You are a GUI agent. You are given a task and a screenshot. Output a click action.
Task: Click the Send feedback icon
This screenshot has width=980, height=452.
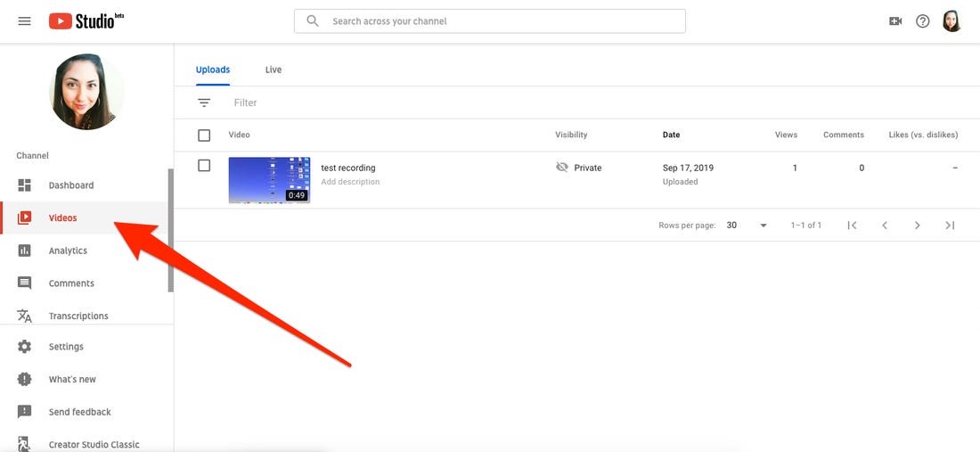tap(24, 411)
